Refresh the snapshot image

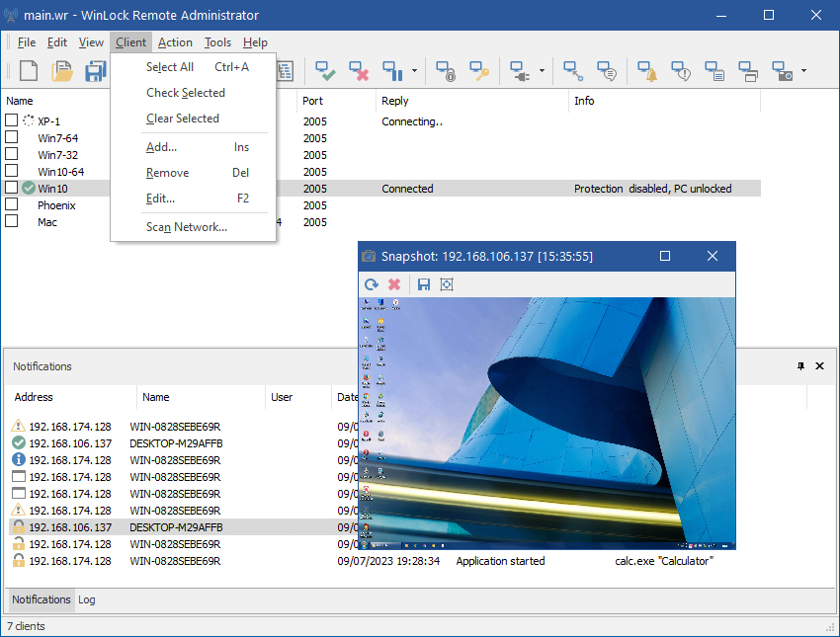(372, 284)
